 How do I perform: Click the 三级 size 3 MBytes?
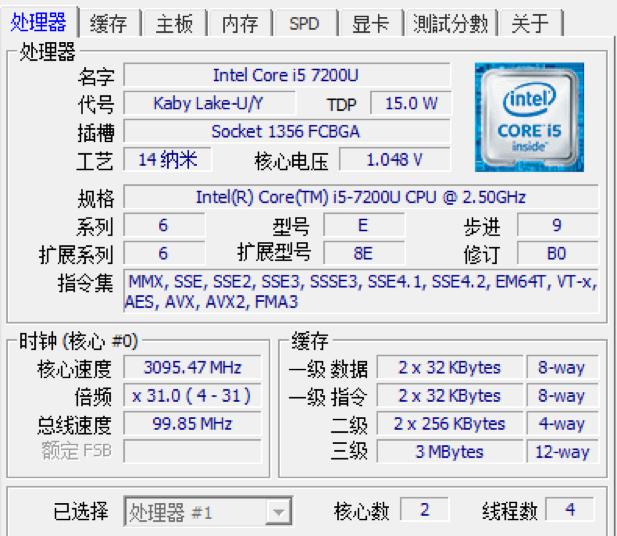click(450, 451)
